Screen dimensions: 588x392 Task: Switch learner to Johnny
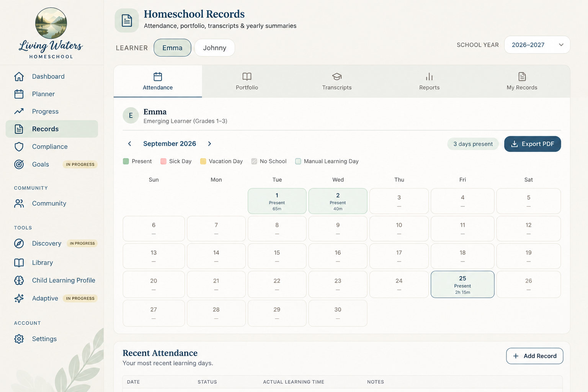214,48
